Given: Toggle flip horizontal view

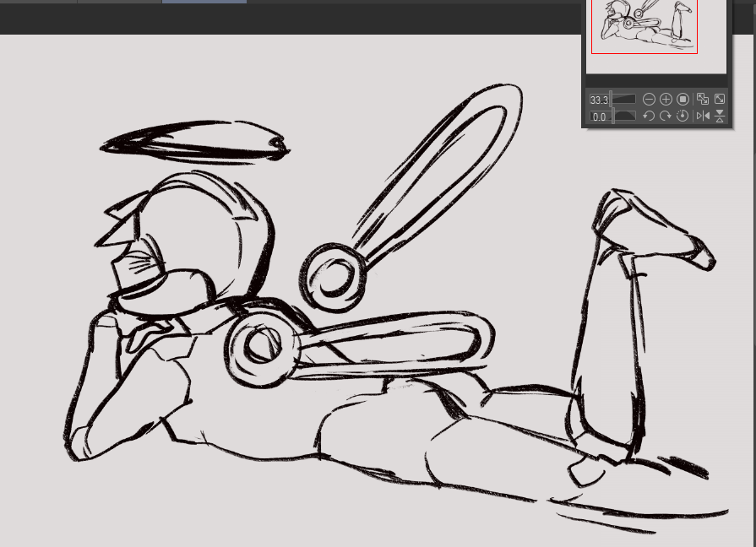Looking at the screenshot, I should pos(703,116).
